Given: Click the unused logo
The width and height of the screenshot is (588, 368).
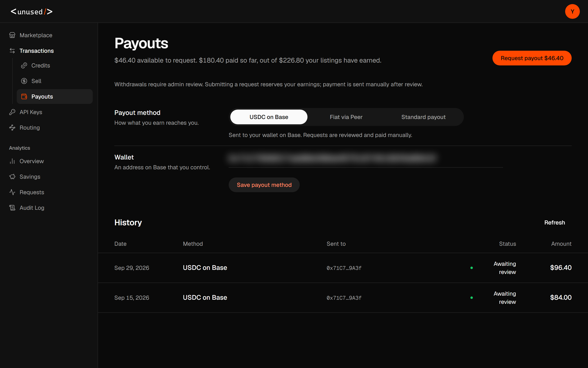Looking at the screenshot, I should click(x=32, y=12).
